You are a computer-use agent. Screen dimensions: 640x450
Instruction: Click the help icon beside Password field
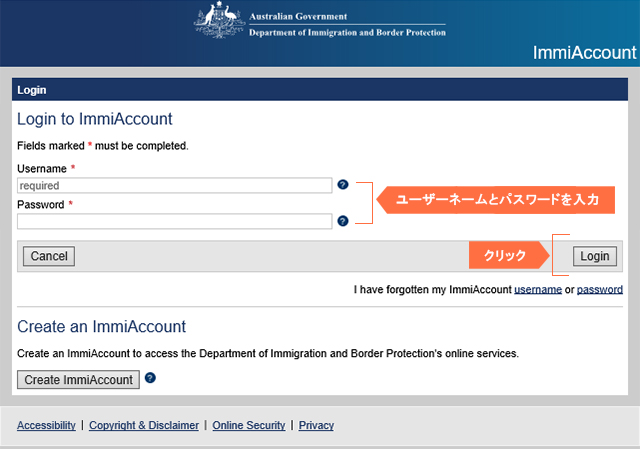(343, 221)
